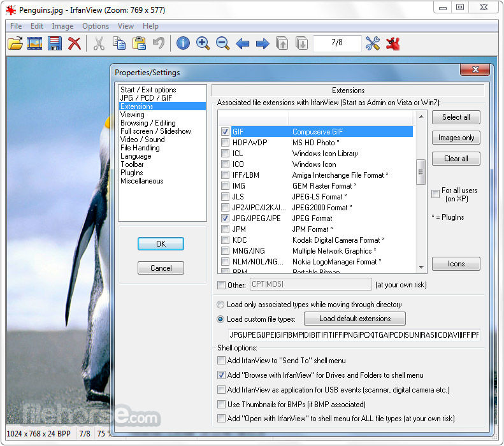
Task: Click the Select all button
Action: (x=456, y=117)
